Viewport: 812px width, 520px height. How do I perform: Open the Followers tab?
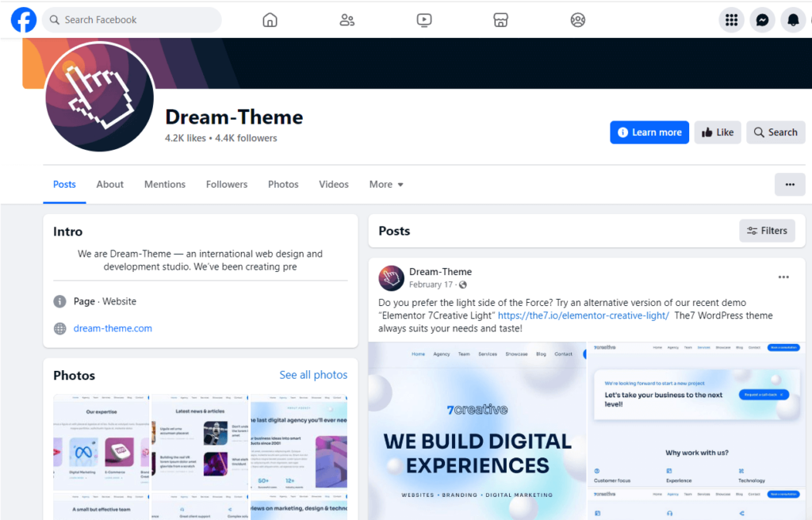227,185
